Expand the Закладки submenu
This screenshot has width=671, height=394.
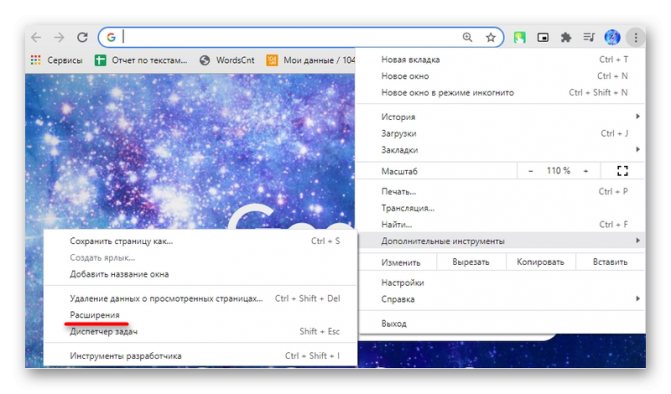501,150
